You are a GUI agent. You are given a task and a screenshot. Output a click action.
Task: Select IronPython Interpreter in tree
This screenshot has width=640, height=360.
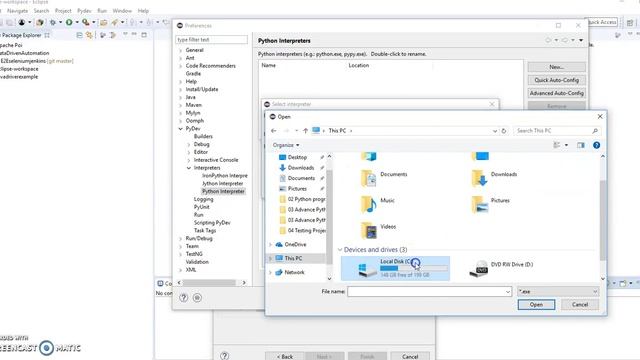click(x=224, y=176)
